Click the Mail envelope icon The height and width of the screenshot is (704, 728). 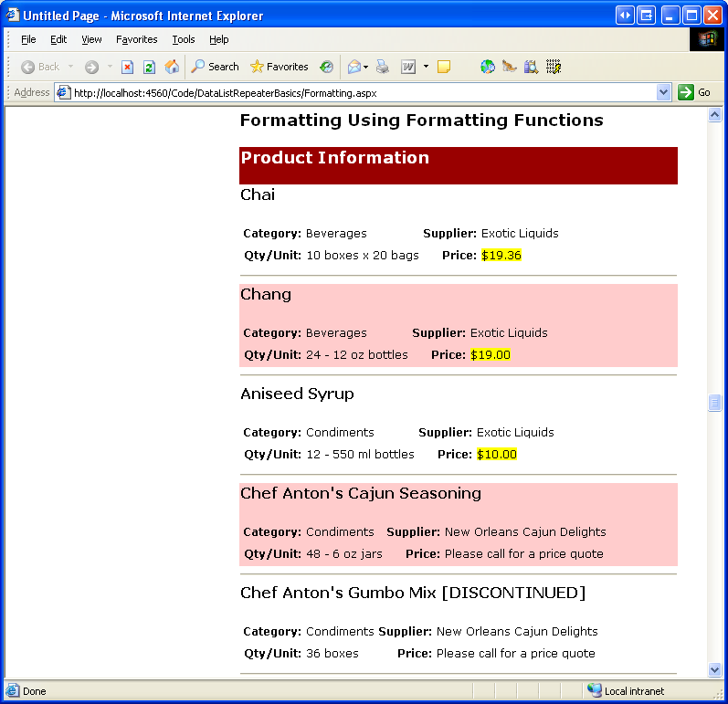353,67
